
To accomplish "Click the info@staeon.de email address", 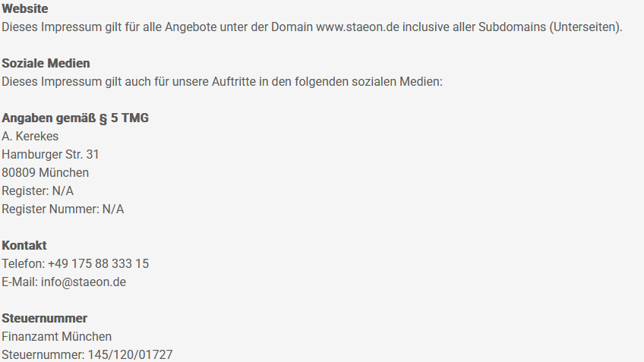I will [84, 282].
